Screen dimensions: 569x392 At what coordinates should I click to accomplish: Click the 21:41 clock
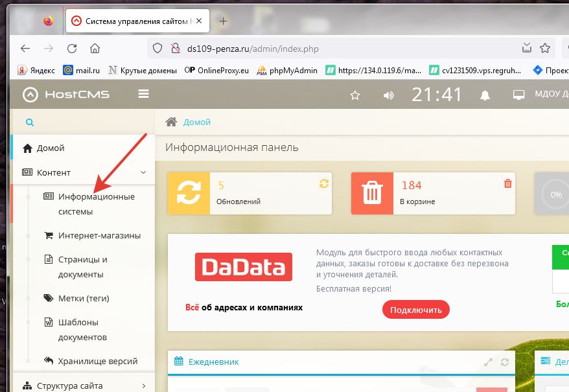(437, 95)
